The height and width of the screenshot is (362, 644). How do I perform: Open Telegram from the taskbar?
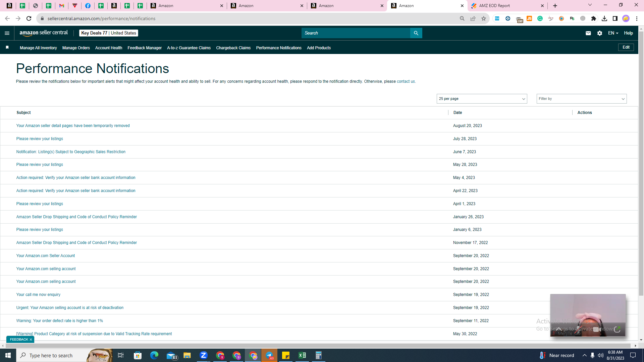click(269, 355)
